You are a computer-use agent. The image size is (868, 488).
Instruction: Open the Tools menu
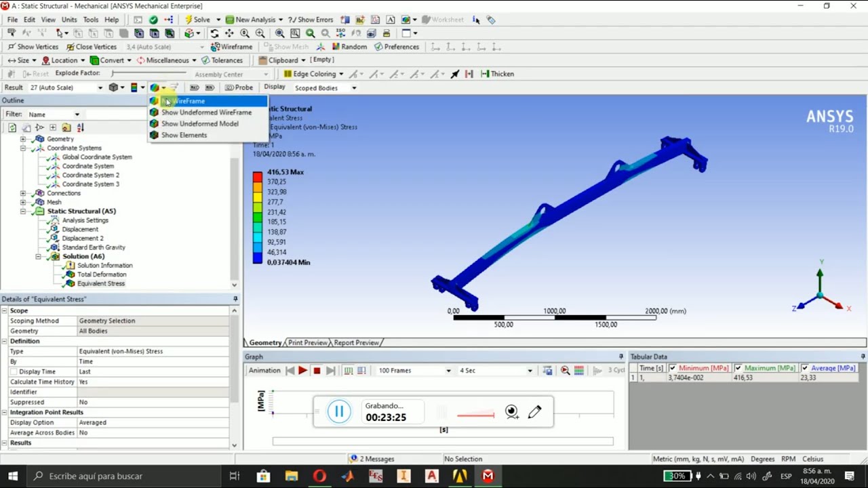[x=90, y=20]
